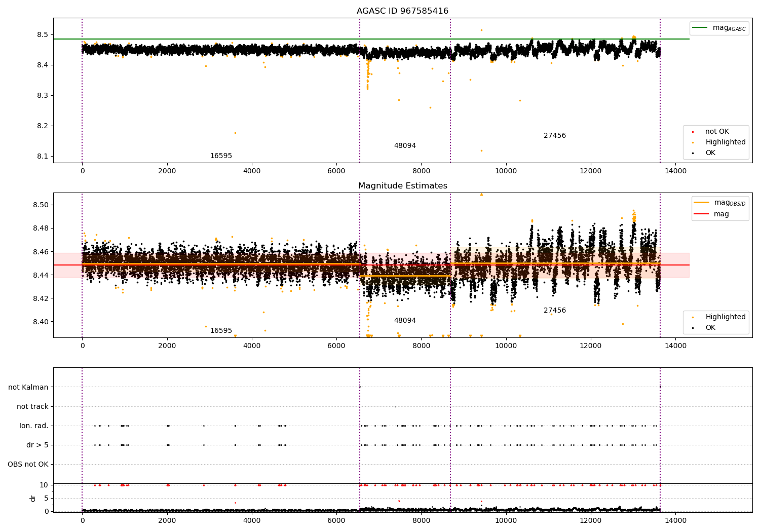Click 'OK' in the middle plot's lower legend

point(710,328)
